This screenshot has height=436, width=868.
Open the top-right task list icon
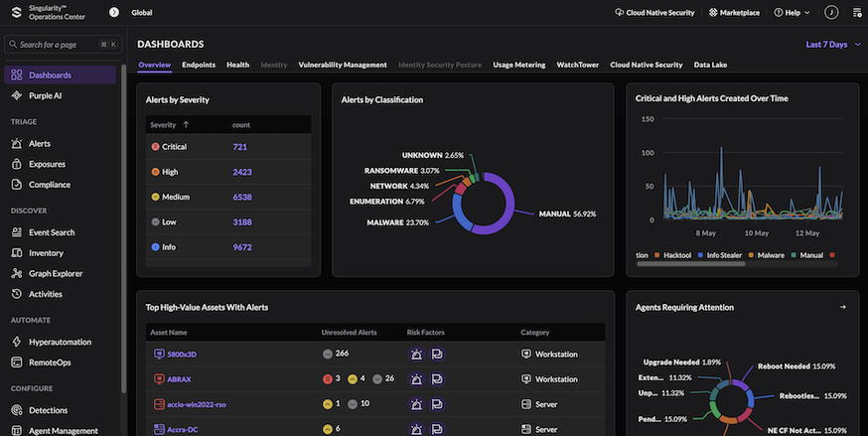coord(857,12)
